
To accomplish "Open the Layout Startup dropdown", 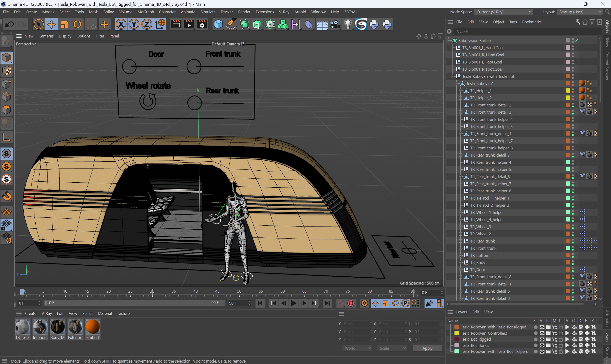I will pos(580,12).
